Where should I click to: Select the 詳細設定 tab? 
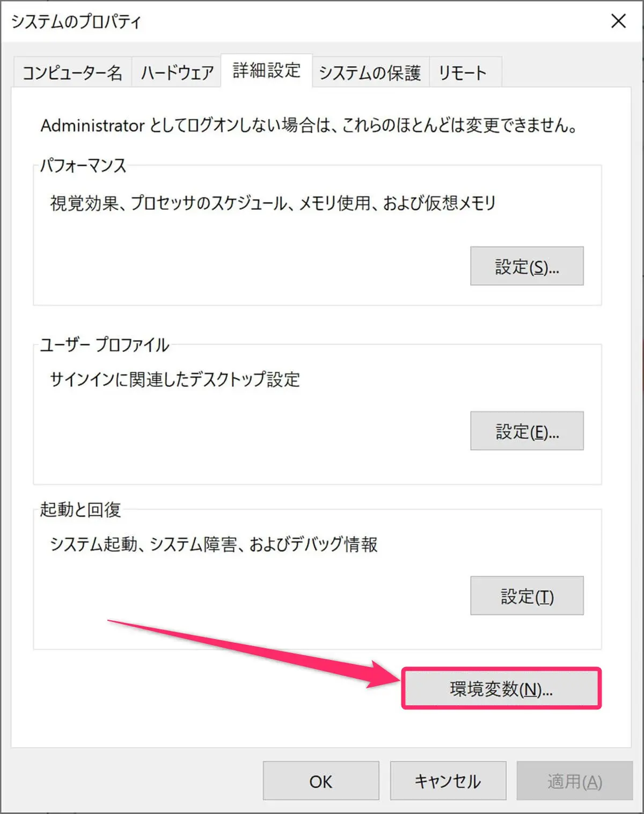click(x=267, y=70)
